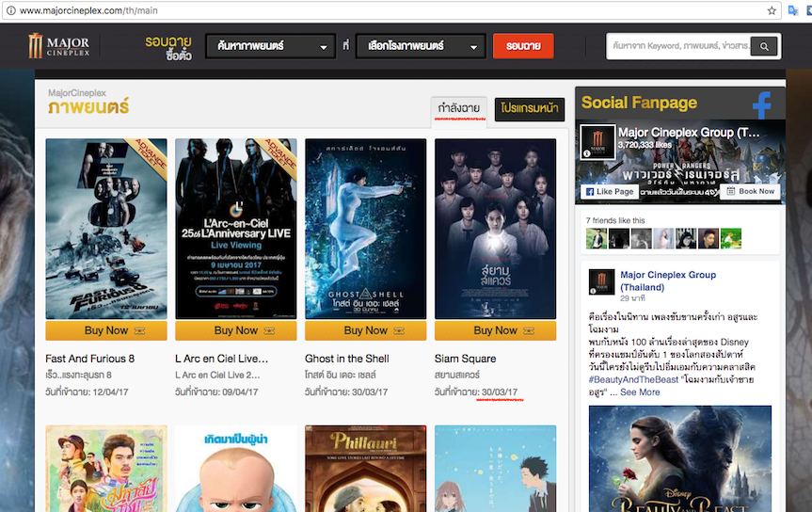Buy Now for Ghost in the Shell
The width and height of the screenshot is (812, 512).
point(366,330)
